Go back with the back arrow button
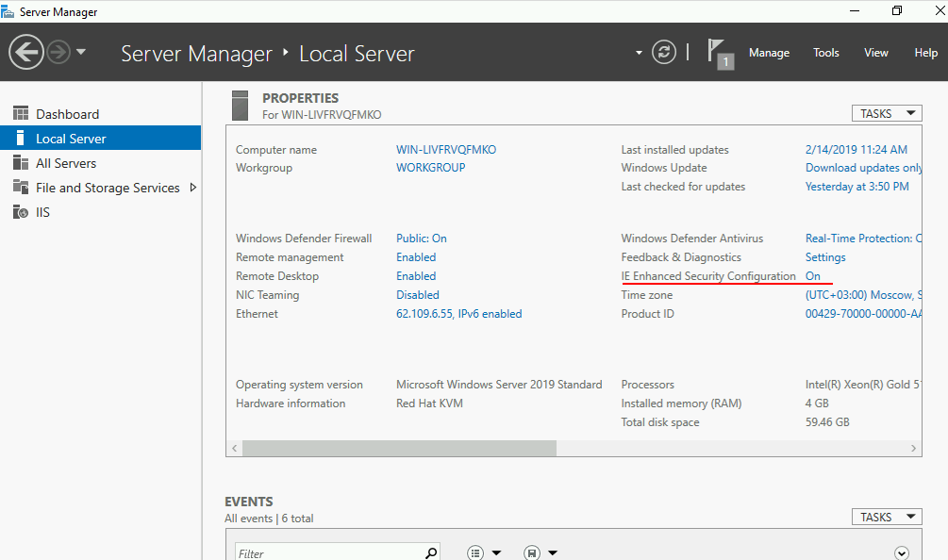This screenshot has height=560, width=948. [x=26, y=52]
